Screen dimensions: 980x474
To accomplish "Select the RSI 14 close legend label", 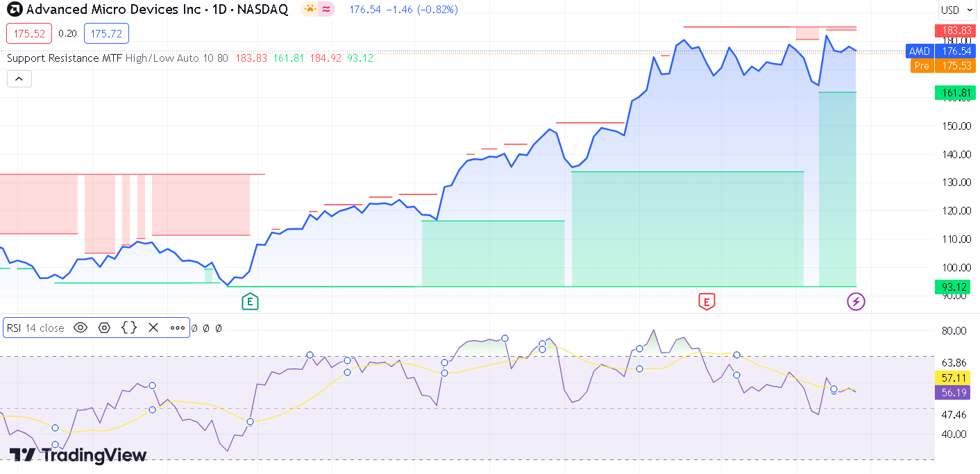I will coord(35,328).
